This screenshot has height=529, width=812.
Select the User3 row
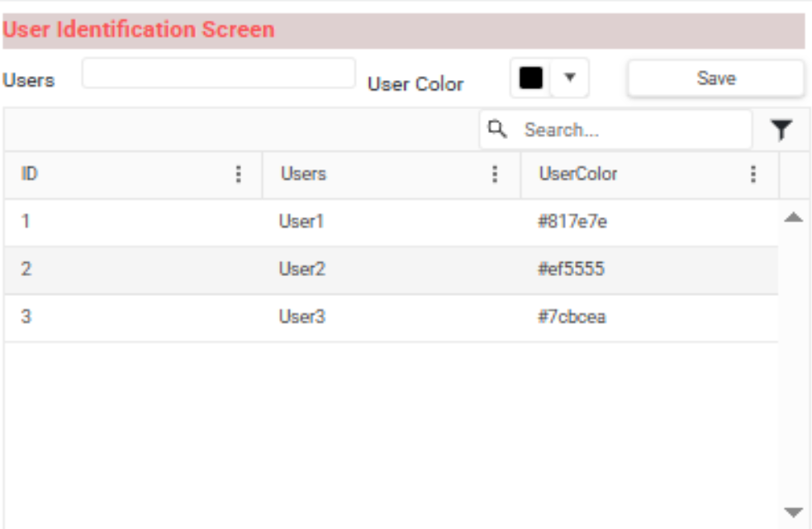point(391,317)
